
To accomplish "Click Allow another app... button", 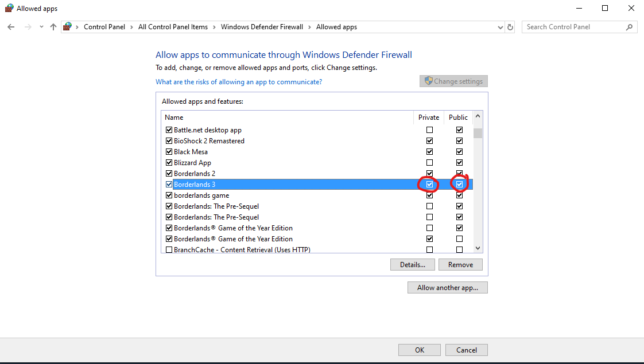I will click(448, 288).
